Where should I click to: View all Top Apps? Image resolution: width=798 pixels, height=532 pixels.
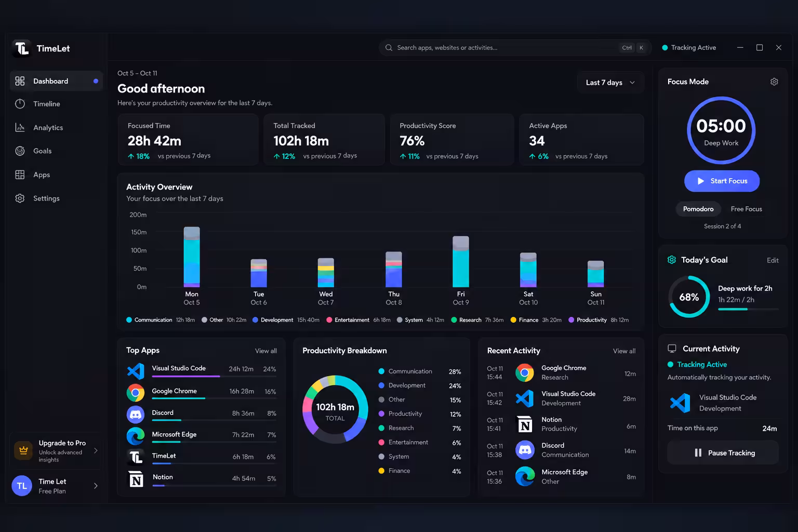coord(265,351)
